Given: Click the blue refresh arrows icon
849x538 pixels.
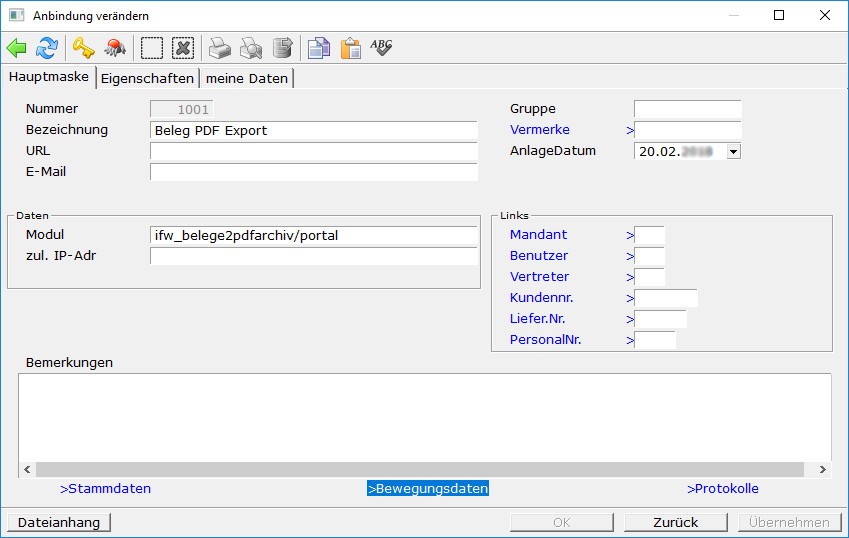Looking at the screenshot, I should (x=47, y=48).
